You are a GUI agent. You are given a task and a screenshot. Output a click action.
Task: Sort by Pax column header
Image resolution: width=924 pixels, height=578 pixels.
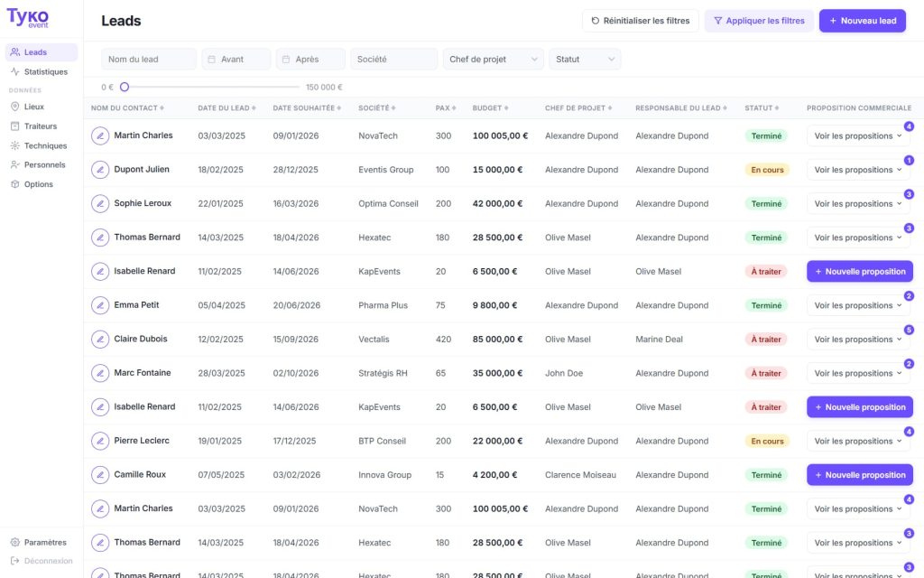click(x=446, y=108)
